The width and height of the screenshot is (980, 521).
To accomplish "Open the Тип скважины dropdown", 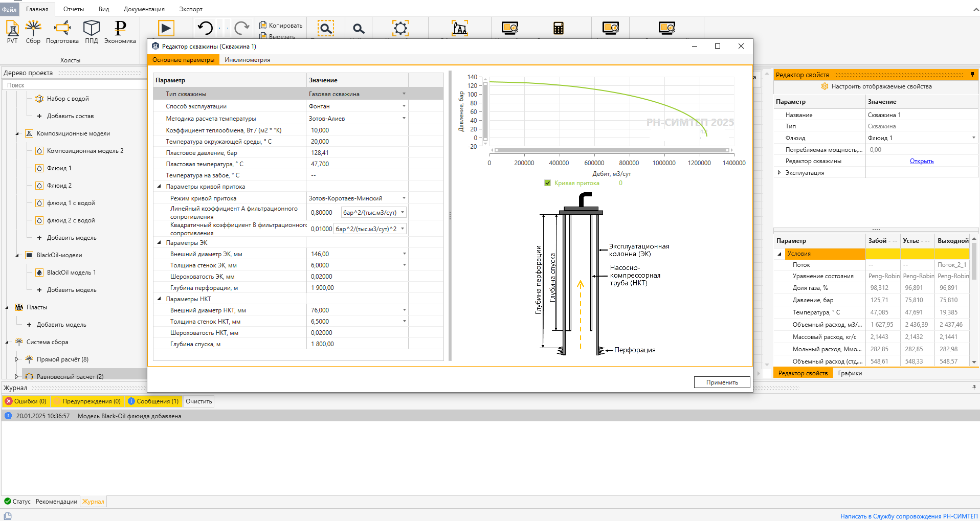I will [404, 94].
